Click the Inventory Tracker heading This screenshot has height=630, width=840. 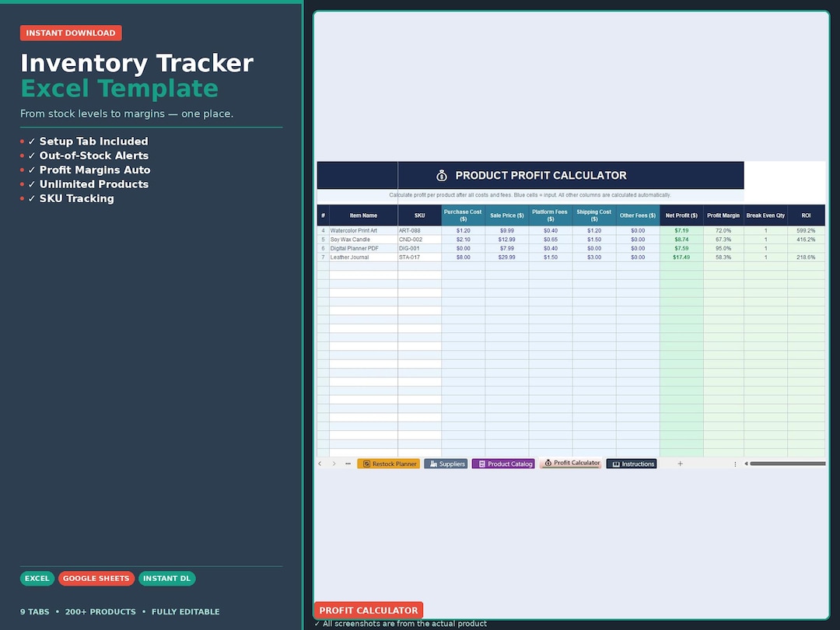(x=137, y=63)
